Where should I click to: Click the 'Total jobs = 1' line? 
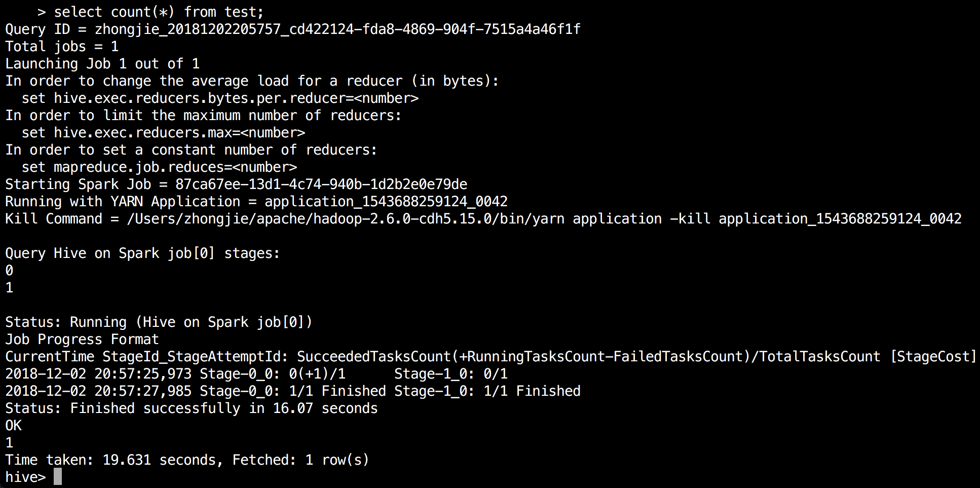(x=62, y=47)
